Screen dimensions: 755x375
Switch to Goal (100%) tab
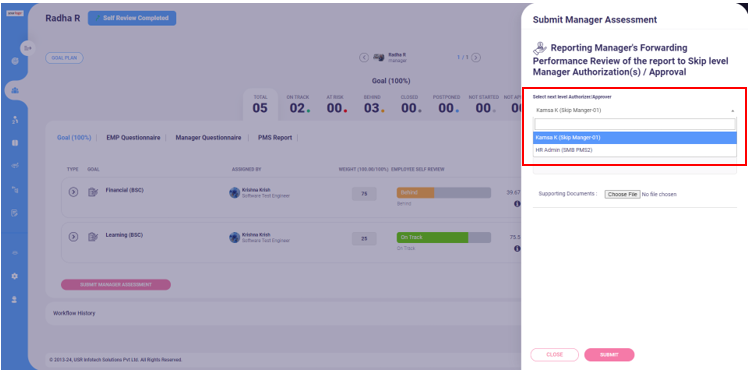(x=74, y=138)
